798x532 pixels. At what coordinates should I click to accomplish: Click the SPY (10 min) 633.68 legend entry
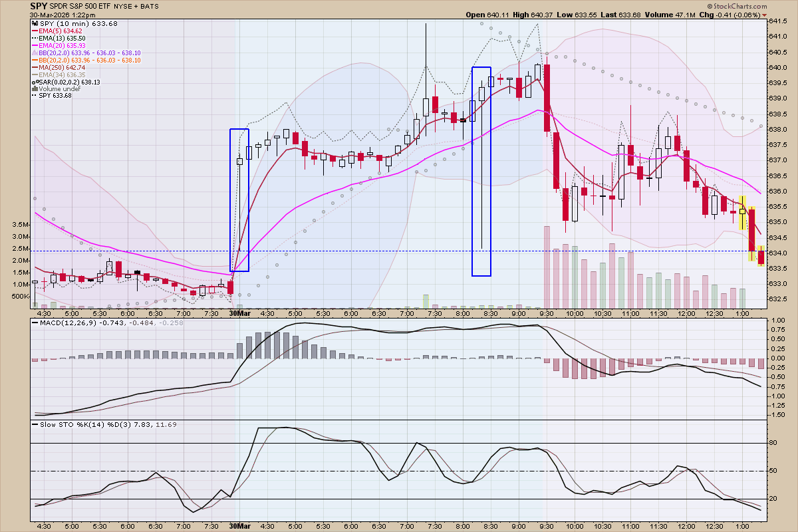pos(78,23)
